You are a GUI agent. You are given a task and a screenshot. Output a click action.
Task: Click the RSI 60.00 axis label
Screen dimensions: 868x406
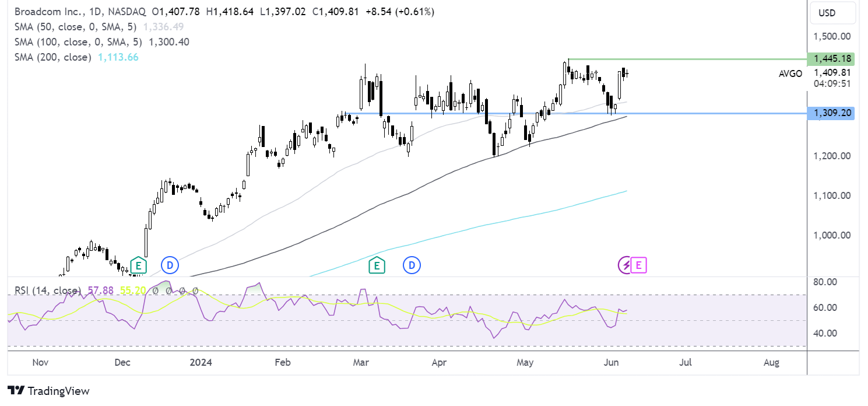824,307
